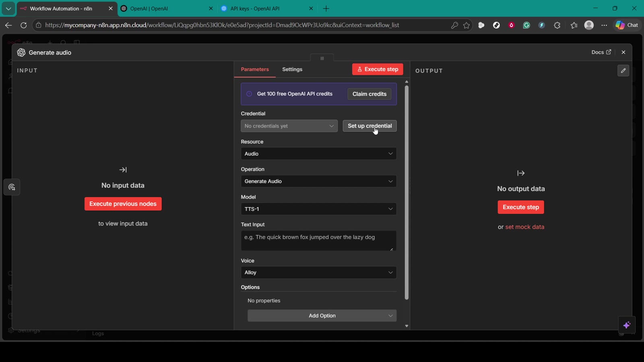Switch to the Settings tab
Viewport: 644px width, 362px height.
click(x=292, y=69)
